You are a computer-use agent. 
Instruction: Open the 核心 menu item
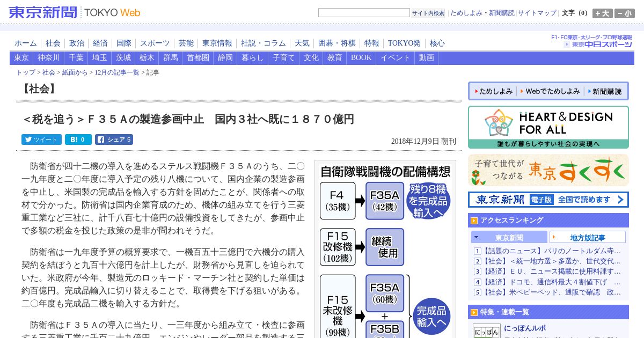tap(437, 43)
